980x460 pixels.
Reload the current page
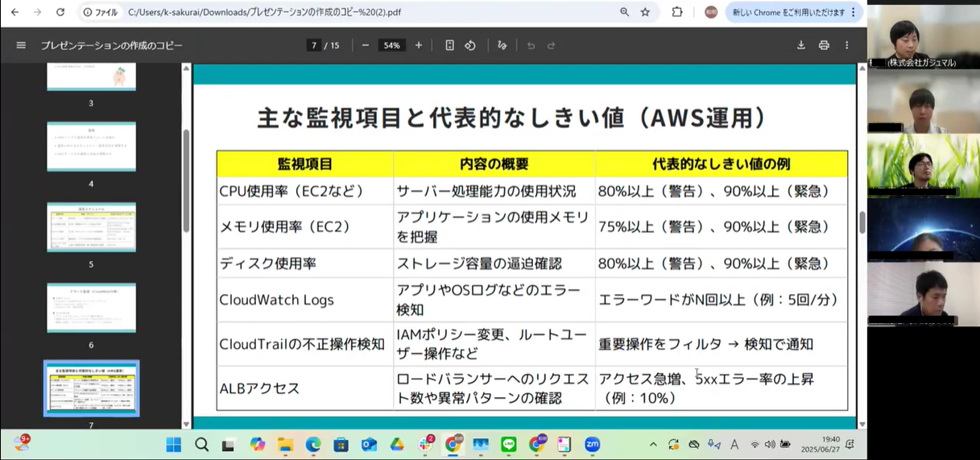point(60,12)
